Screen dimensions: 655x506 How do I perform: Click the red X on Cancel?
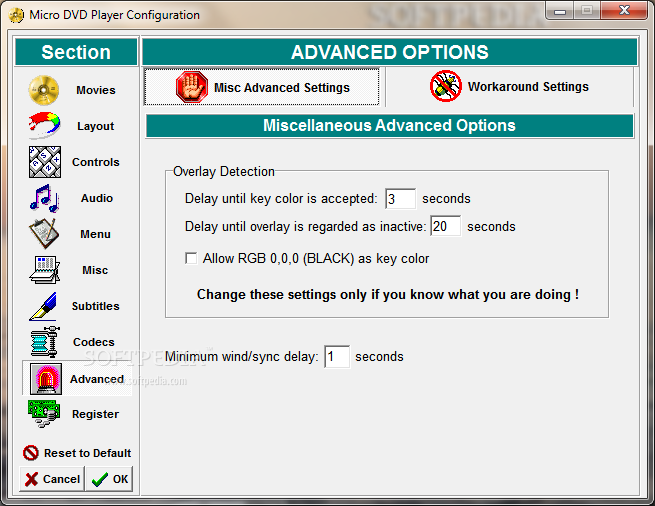(x=31, y=479)
